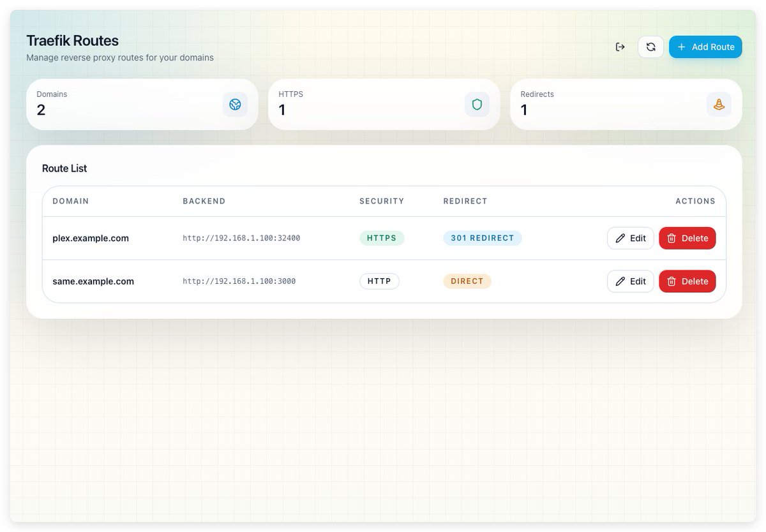This screenshot has width=766, height=532.
Task: Click the HTTPS card shield icon
Action: point(477,104)
